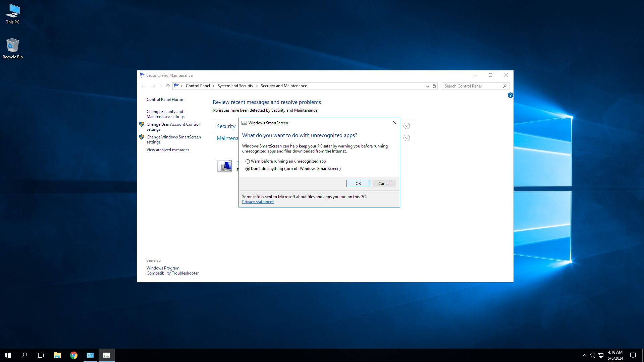Click shield icon beside User Account Control
This screenshot has height=362, width=644.
[x=142, y=124]
